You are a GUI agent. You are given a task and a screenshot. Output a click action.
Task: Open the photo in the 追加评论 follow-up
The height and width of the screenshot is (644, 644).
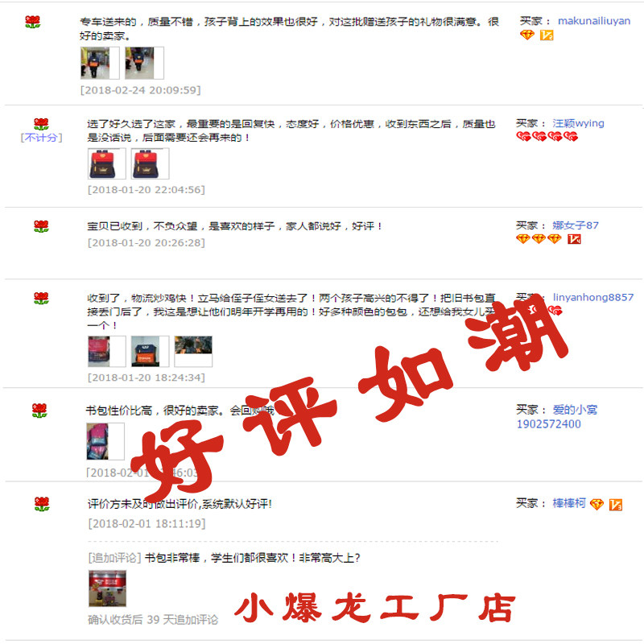tap(108, 588)
